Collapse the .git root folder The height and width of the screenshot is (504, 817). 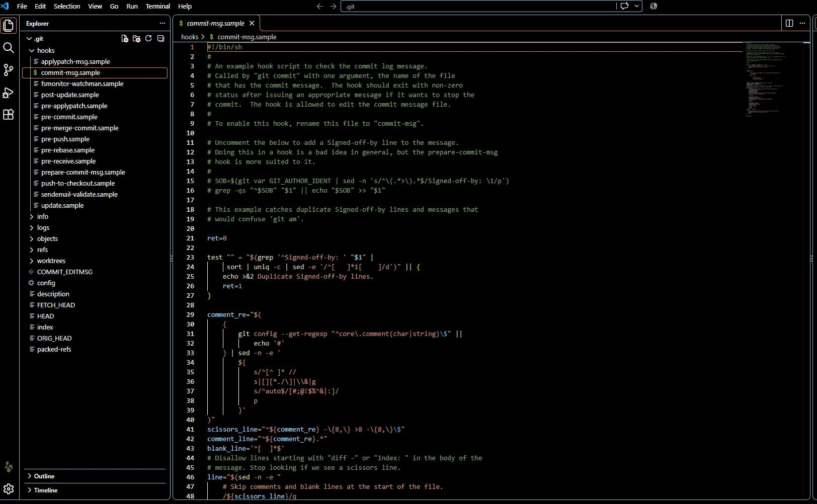[x=29, y=39]
